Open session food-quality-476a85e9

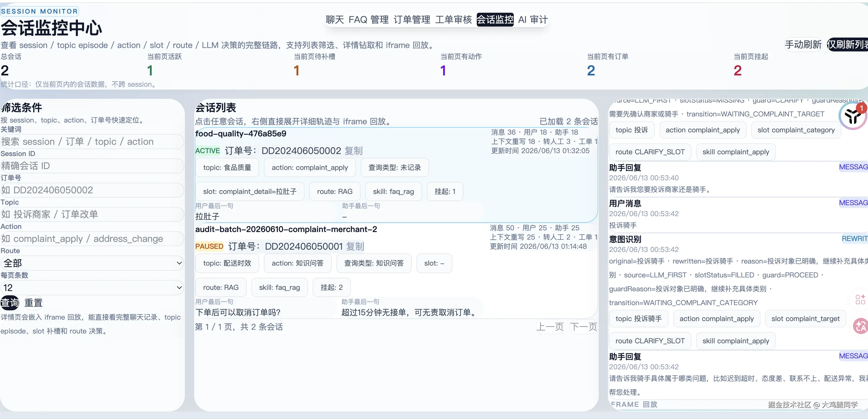[x=241, y=134]
